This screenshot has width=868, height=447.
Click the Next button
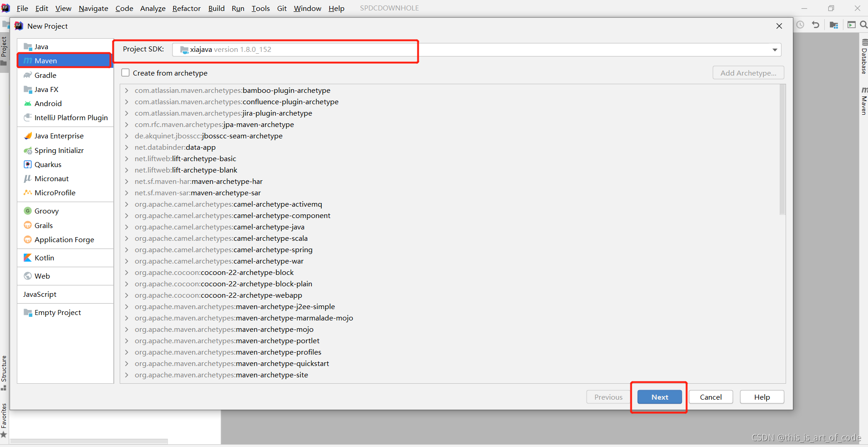point(660,397)
